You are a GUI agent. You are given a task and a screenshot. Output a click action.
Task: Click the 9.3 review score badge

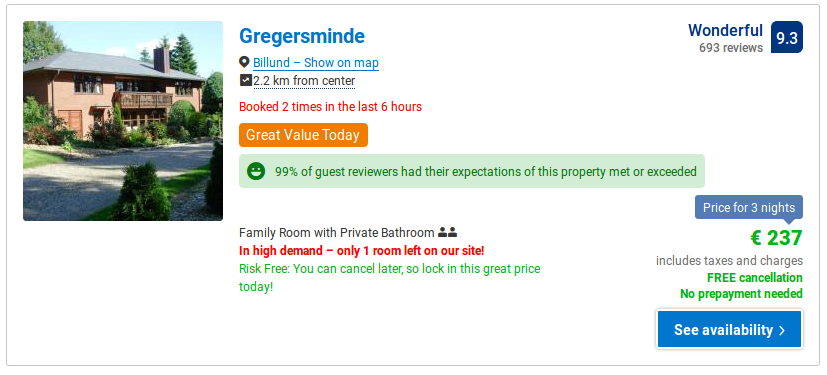(x=786, y=37)
